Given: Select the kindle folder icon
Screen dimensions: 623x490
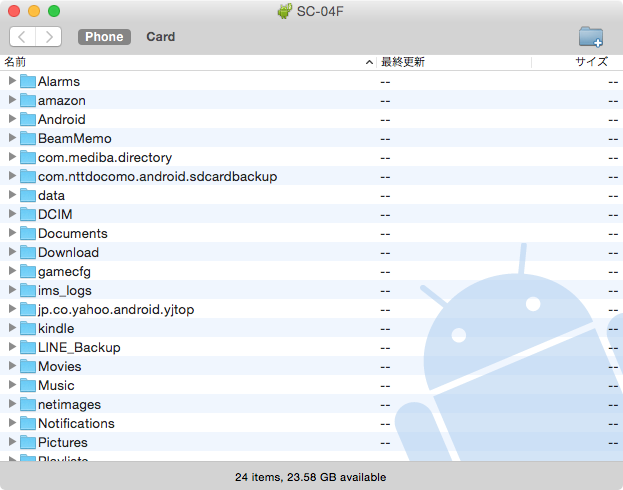Looking at the screenshot, I should [28, 328].
